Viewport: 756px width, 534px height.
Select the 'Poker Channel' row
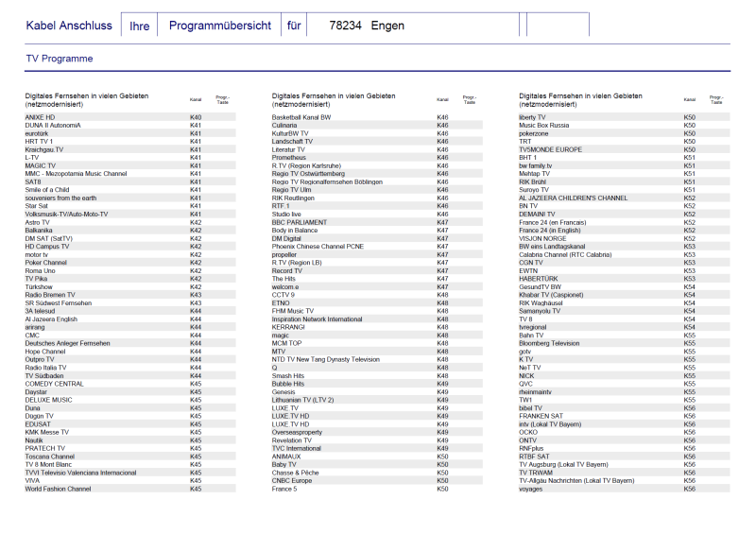(x=130, y=263)
